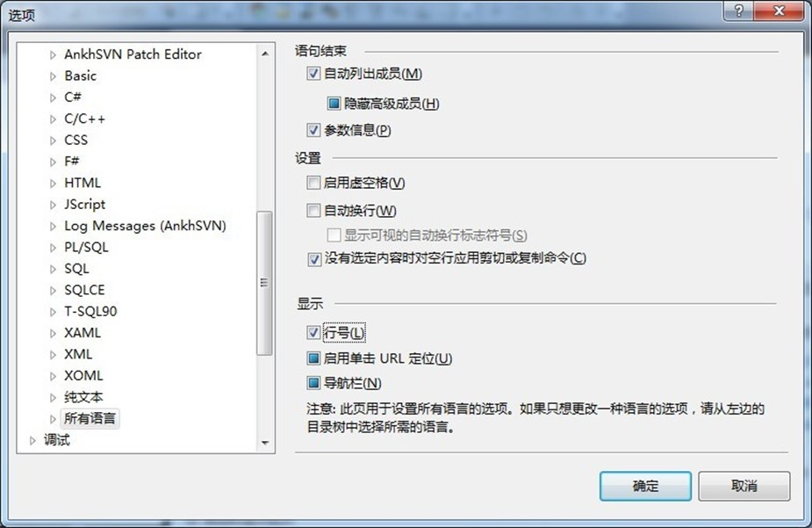Expand the C# tree node

tap(53, 98)
